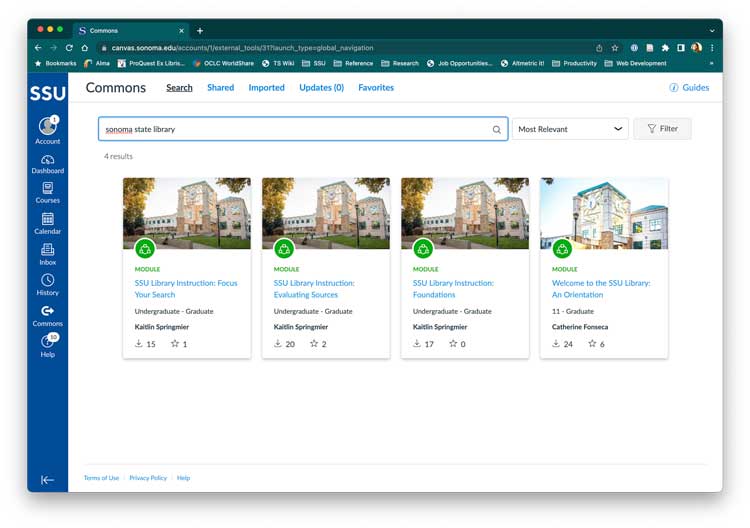Open the Web Development bookmarks folder
Screen dimensions: 750x528
[x=636, y=63]
